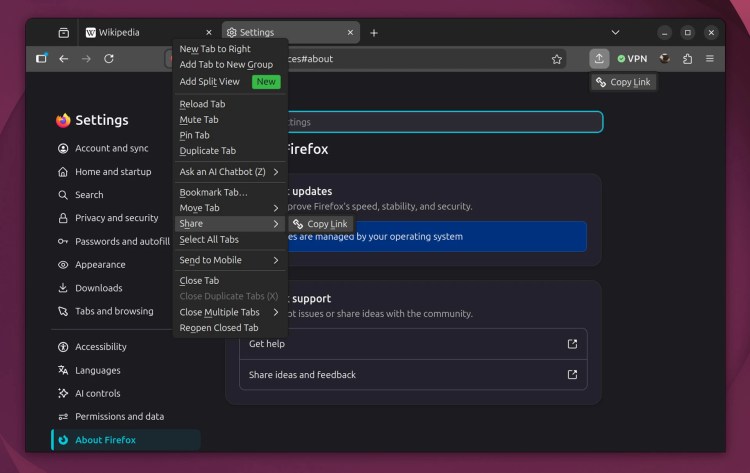The image size is (750, 473).
Task: Close the Wikipedia tab
Action: 209,33
